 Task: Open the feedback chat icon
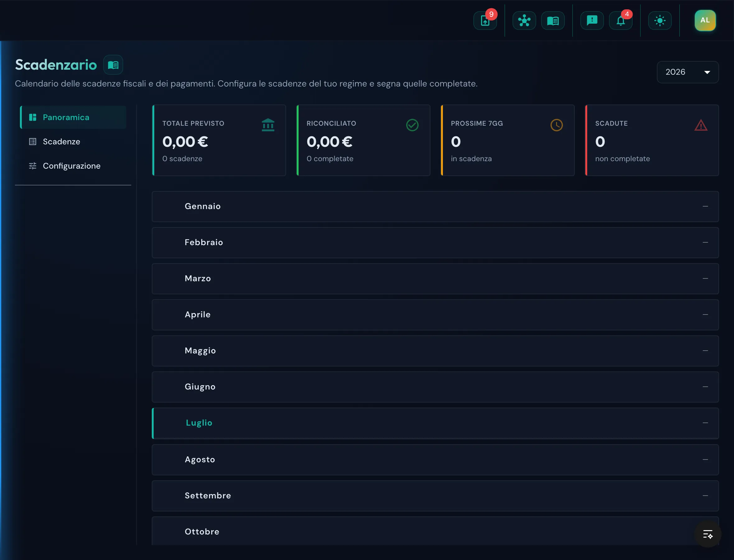click(592, 21)
